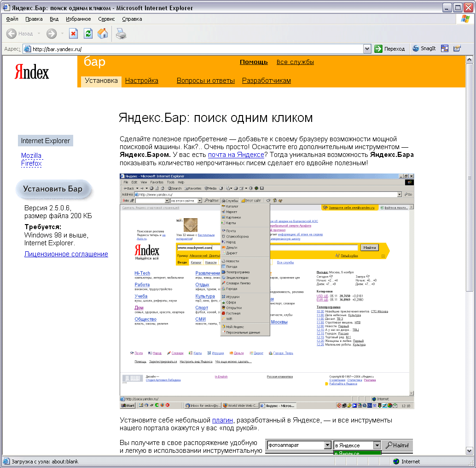Click the Forward arrow button
This screenshot has height=468, width=476.
pyautogui.click(x=52, y=34)
